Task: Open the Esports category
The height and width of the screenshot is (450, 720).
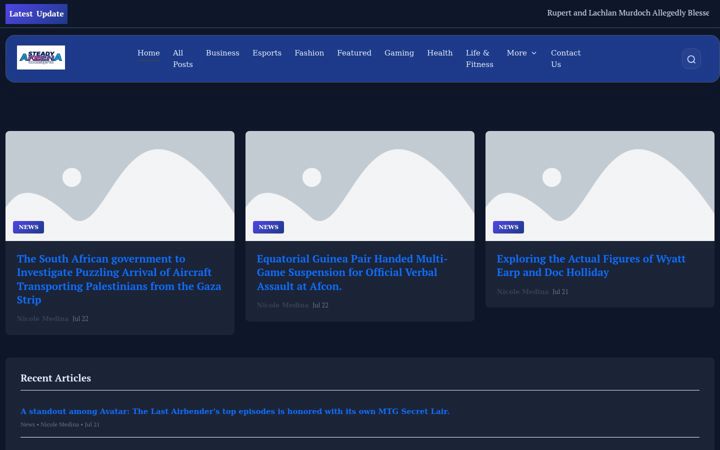Action: coord(267,53)
